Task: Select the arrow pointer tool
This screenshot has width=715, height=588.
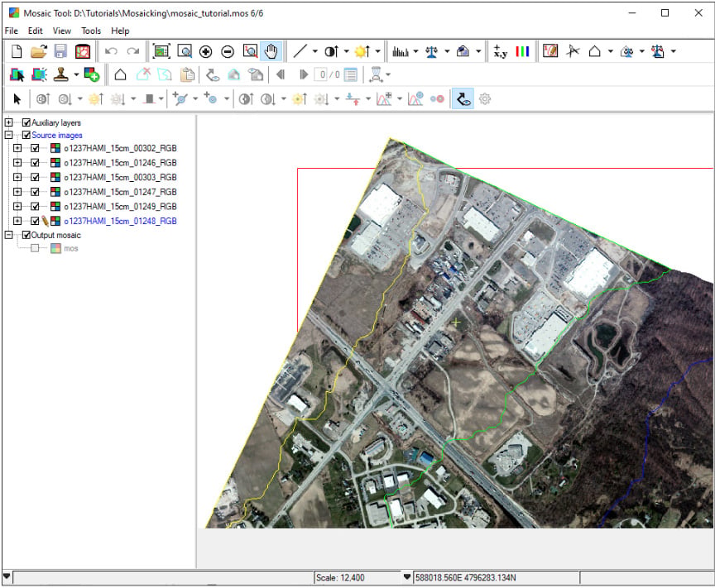Action: pyautogui.click(x=17, y=99)
